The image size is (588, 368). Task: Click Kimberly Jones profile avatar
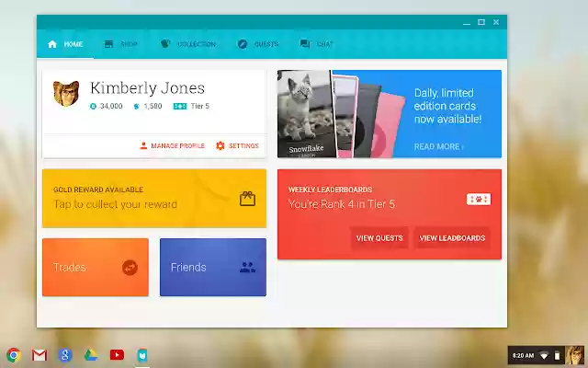(x=66, y=94)
